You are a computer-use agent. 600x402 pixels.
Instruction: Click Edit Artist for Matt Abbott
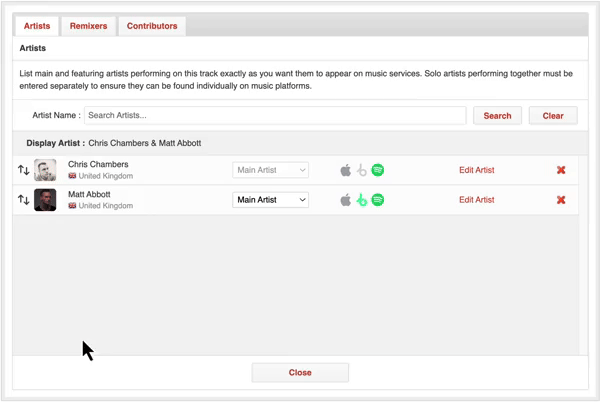(x=476, y=200)
